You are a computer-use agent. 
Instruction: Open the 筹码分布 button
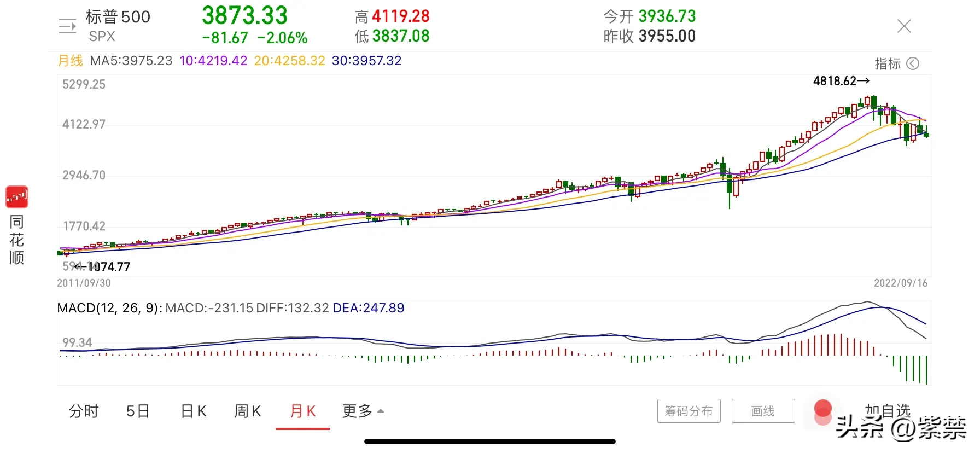pos(689,411)
